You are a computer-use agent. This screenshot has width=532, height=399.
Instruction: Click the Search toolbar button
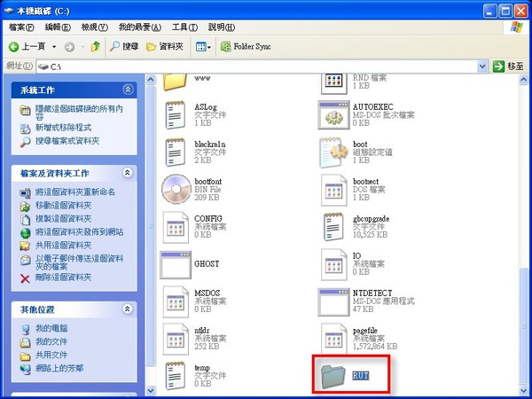point(124,46)
